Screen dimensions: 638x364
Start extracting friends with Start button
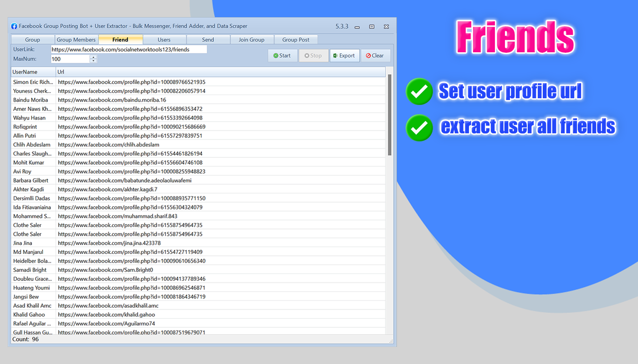282,56
